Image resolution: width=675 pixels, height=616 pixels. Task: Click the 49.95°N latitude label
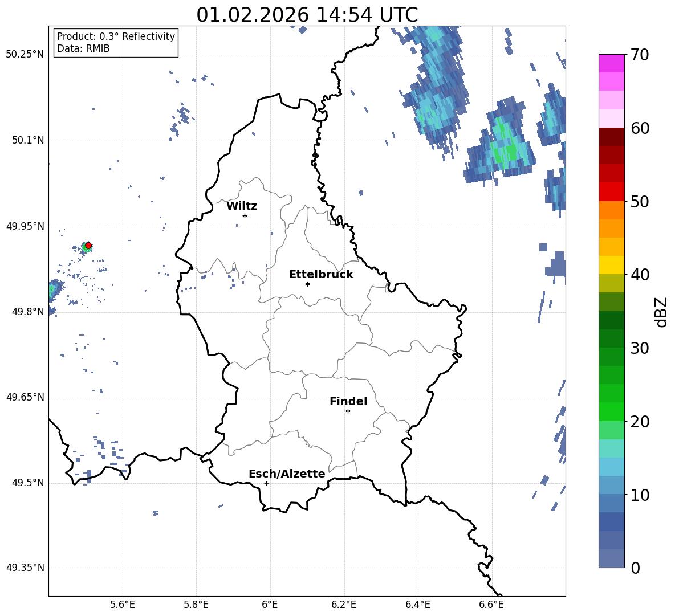coord(25,226)
